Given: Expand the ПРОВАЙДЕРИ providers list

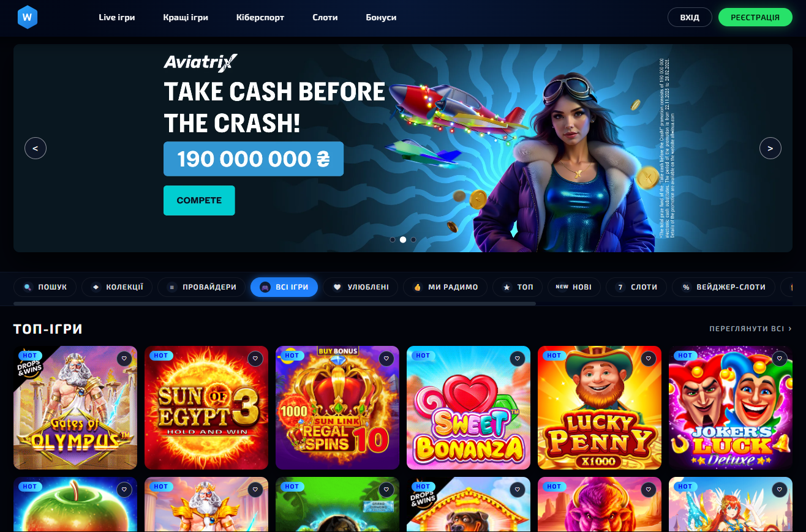Looking at the screenshot, I should tap(201, 287).
